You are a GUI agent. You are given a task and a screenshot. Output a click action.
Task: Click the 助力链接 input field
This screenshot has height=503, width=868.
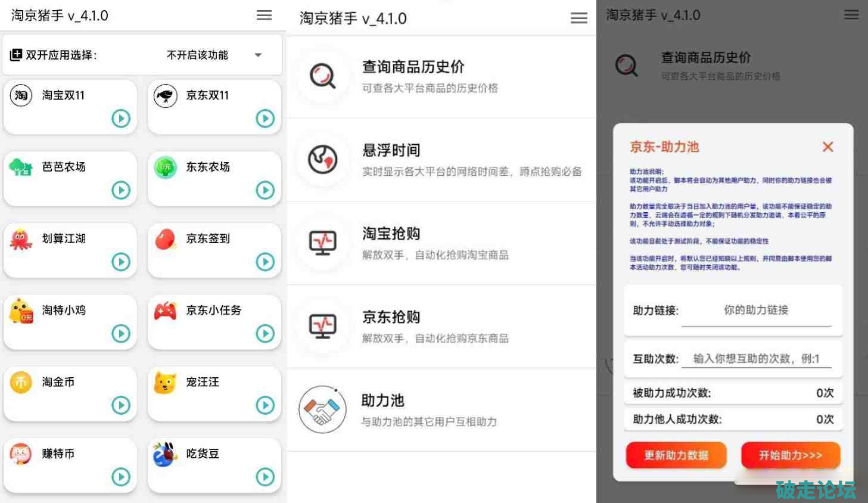(x=756, y=311)
